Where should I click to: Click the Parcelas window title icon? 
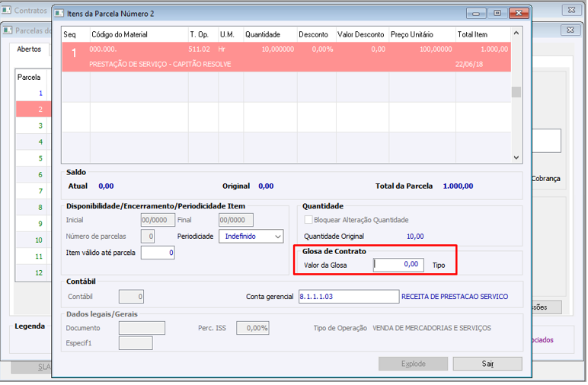tap(8, 30)
